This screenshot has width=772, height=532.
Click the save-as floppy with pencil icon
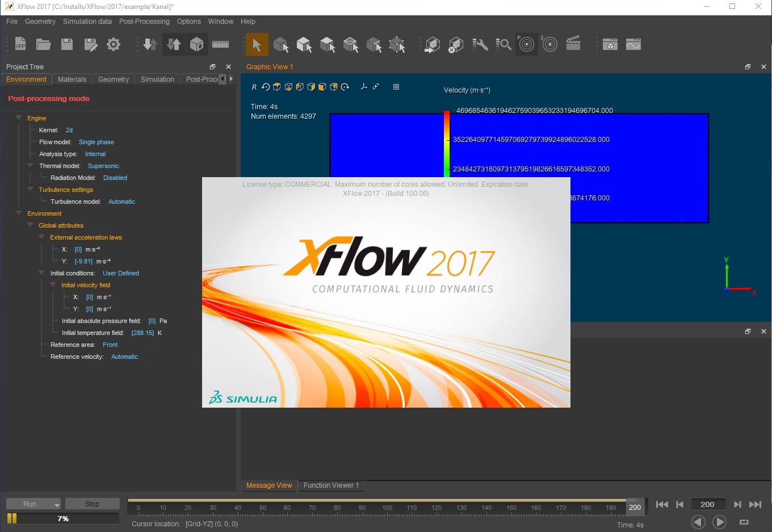[90, 44]
